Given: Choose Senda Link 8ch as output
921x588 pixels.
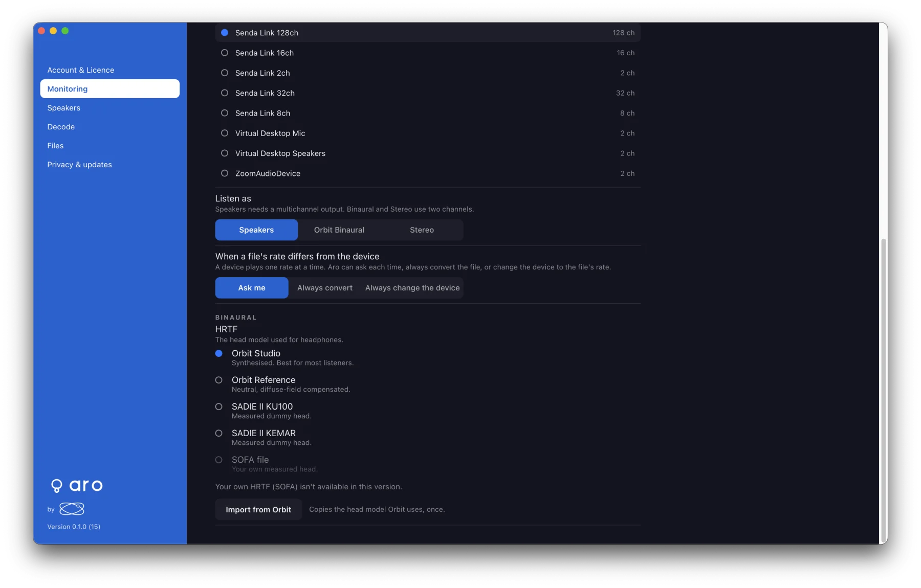Looking at the screenshot, I should tap(428, 113).
